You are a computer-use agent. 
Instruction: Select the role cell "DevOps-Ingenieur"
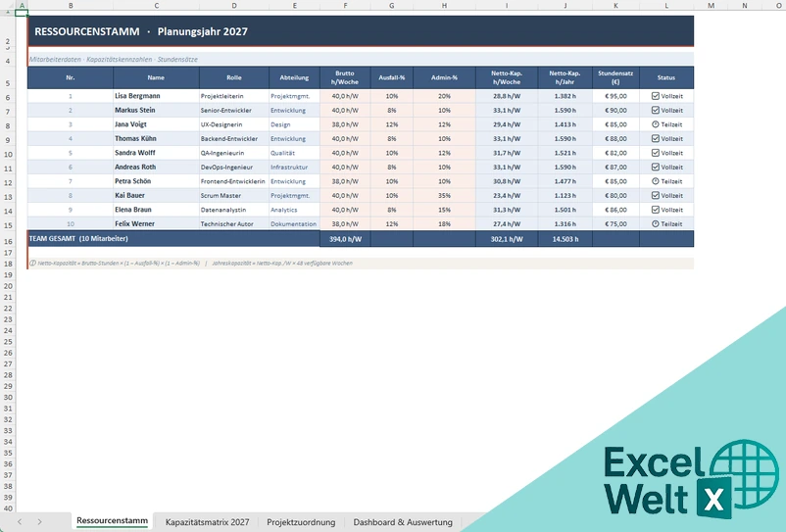pos(233,167)
